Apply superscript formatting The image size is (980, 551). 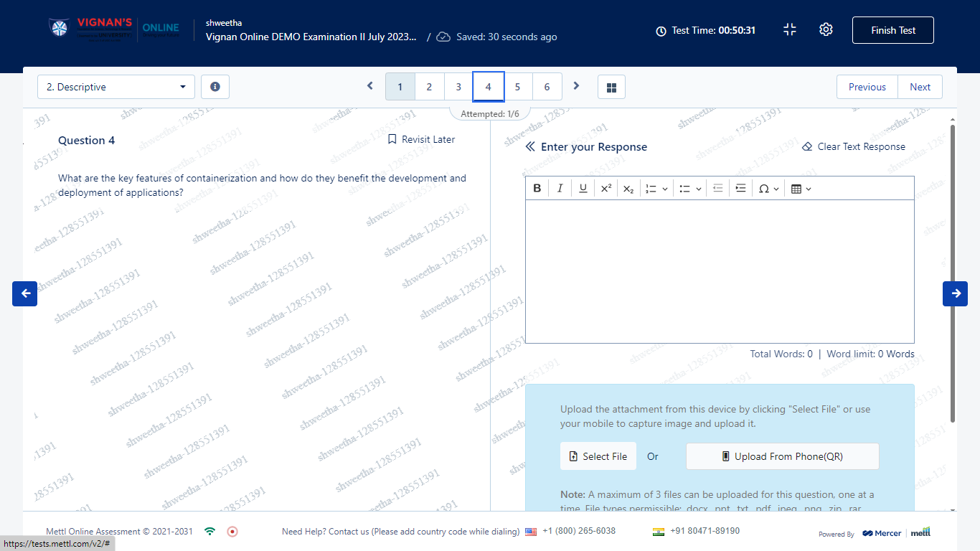[606, 189]
